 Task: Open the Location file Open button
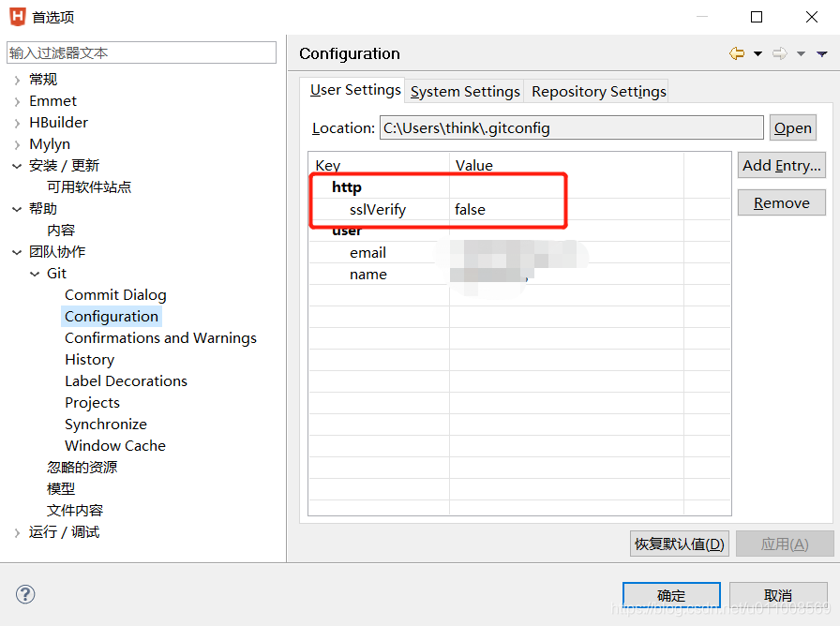point(790,127)
